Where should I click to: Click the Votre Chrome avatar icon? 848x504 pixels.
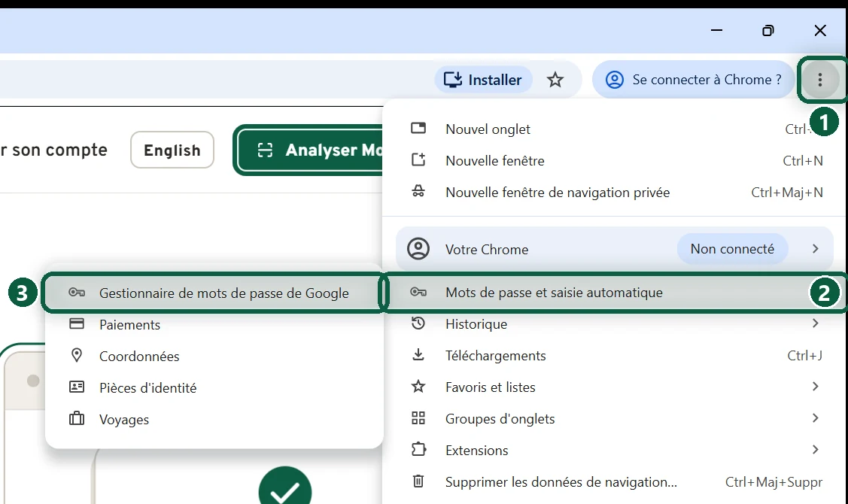pyautogui.click(x=418, y=249)
